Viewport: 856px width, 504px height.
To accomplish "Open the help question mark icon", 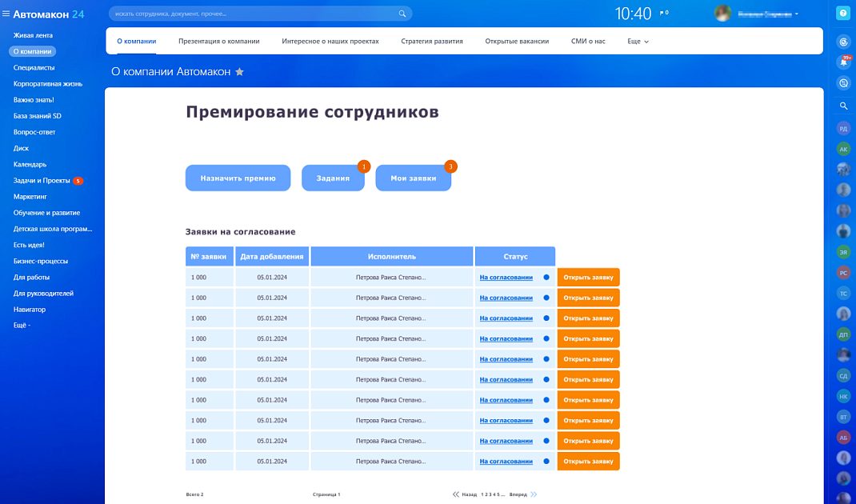I will pyautogui.click(x=842, y=14).
